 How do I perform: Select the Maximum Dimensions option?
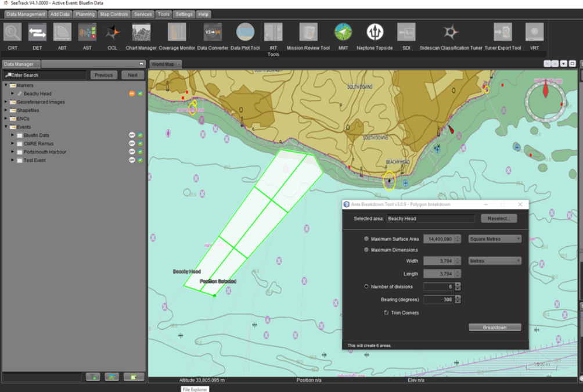tap(366, 250)
